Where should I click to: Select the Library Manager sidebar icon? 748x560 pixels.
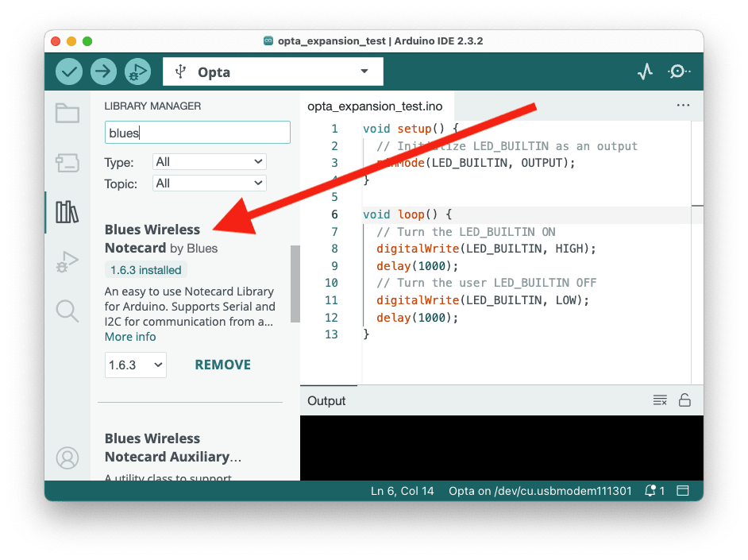pyautogui.click(x=67, y=212)
